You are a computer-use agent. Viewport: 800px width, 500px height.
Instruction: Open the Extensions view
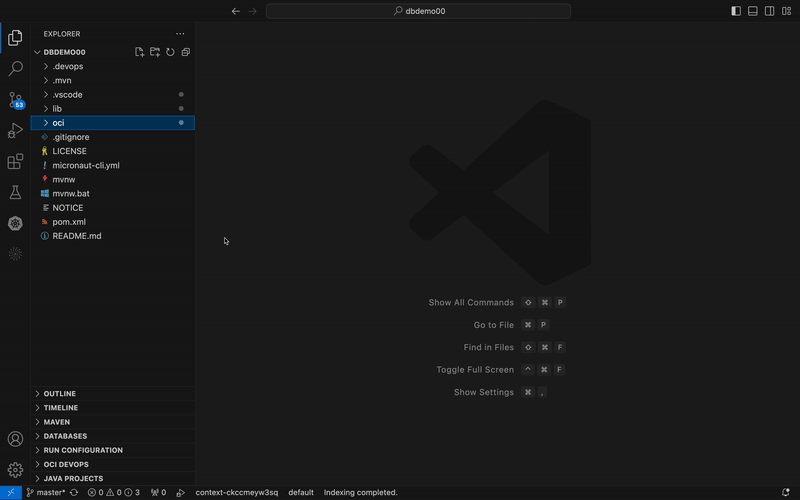click(x=15, y=162)
